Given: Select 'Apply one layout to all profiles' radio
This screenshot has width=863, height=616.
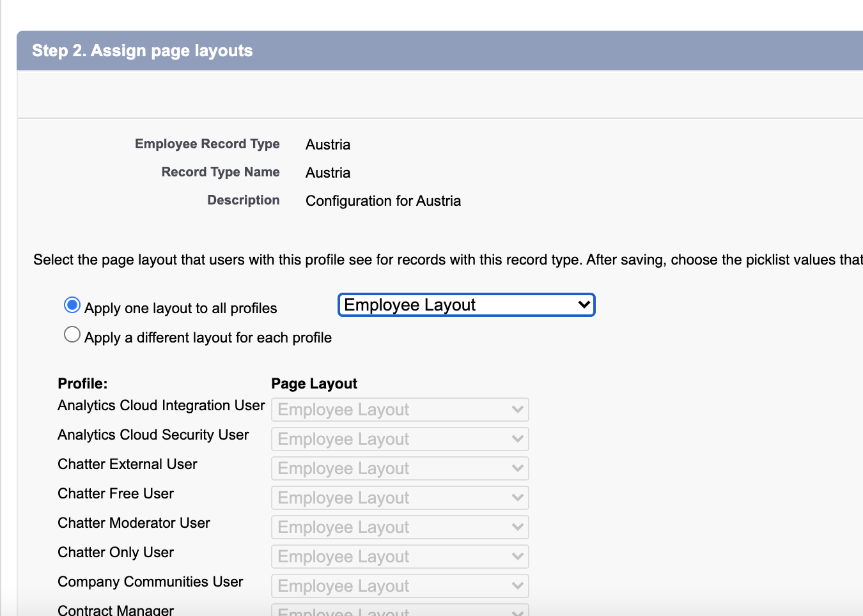Looking at the screenshot, I should point(72,305).
